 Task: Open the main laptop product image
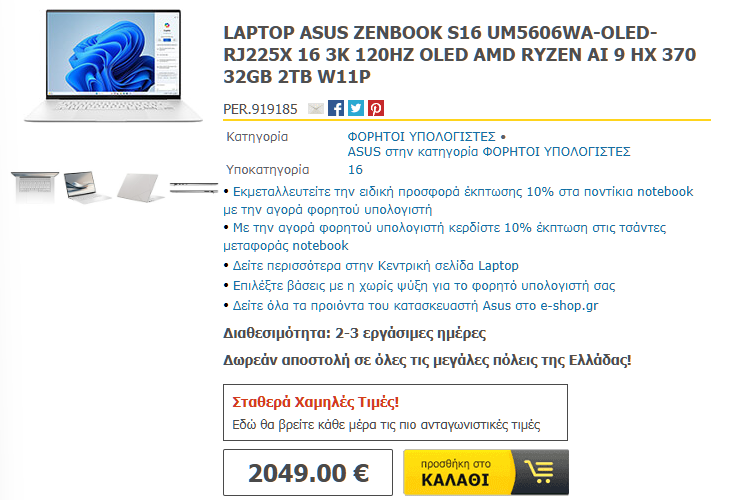[113, 66]
